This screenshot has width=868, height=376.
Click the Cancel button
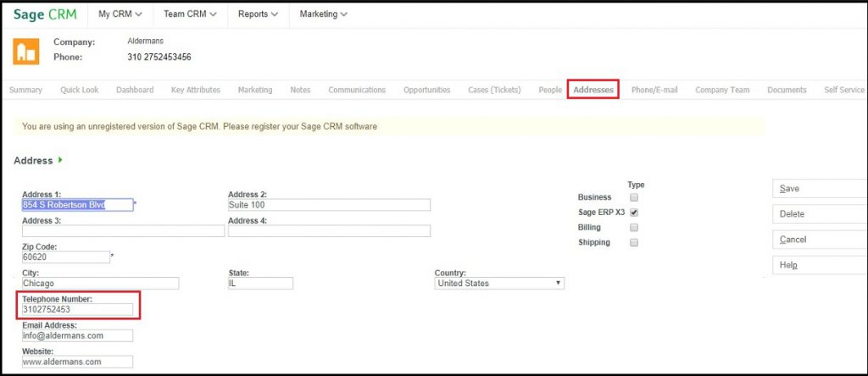tap(820, 240)
